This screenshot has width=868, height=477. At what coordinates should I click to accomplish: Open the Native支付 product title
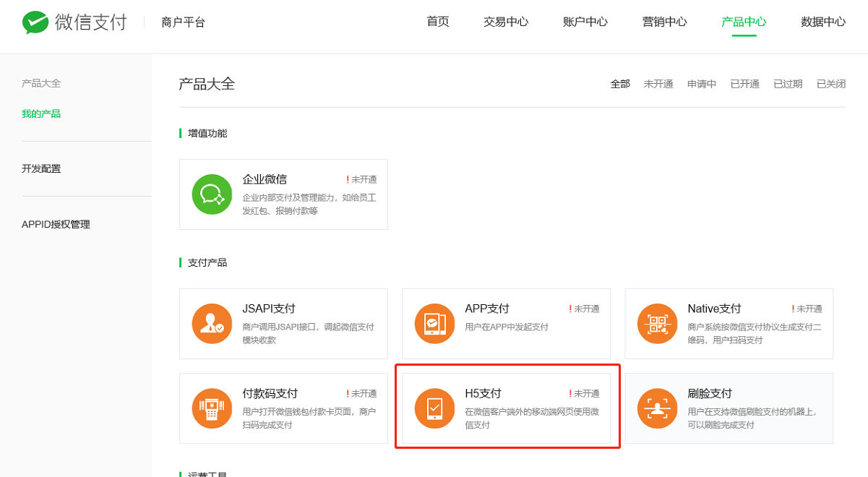(715, 309)
